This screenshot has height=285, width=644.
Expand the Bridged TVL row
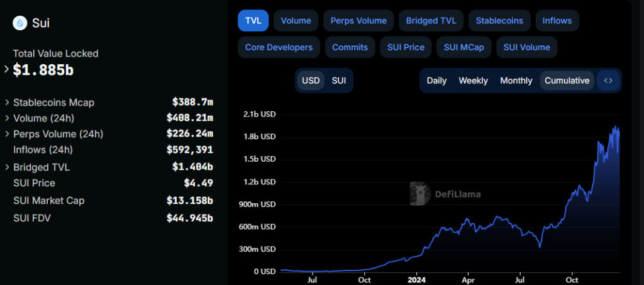point(7,167)
